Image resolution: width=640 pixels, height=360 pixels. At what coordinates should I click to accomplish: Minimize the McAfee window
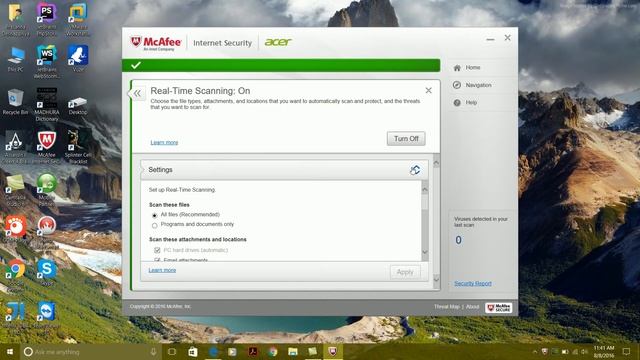[490, 39]
